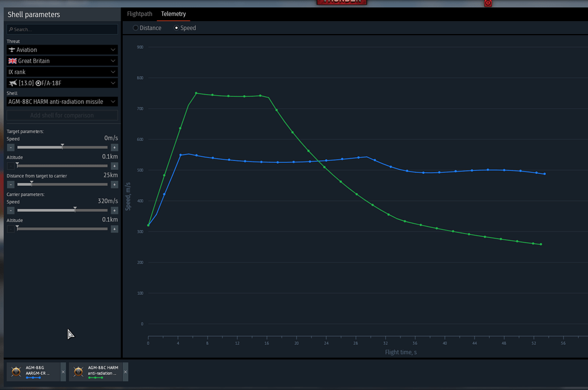Screen dimensions: 588x390
Task: Click the last green curve data point
Action: coord(541,244)
